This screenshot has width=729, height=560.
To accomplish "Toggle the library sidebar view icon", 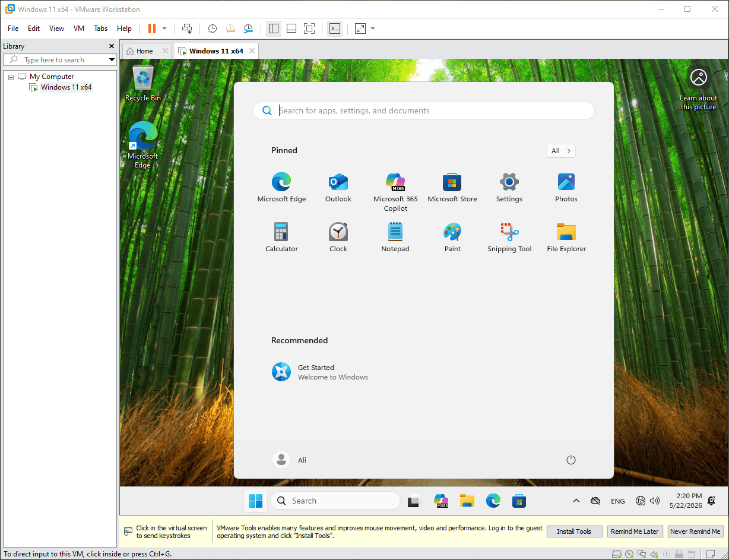I will [x=274, y=29].
